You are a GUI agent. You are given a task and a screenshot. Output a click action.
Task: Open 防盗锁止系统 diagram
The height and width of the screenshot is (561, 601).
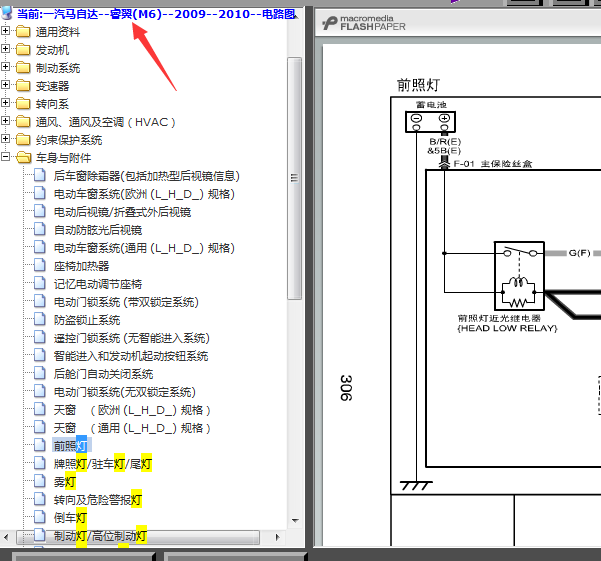click(87, 320)
